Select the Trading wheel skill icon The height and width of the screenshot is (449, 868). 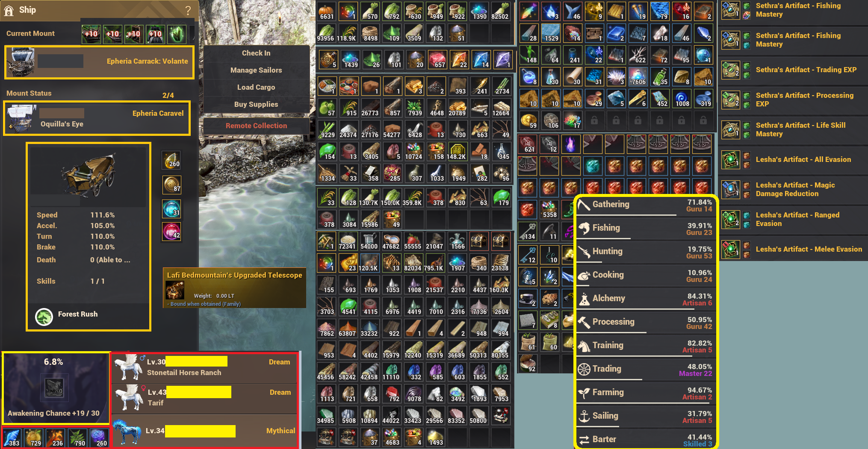click(x=584, y=369)
